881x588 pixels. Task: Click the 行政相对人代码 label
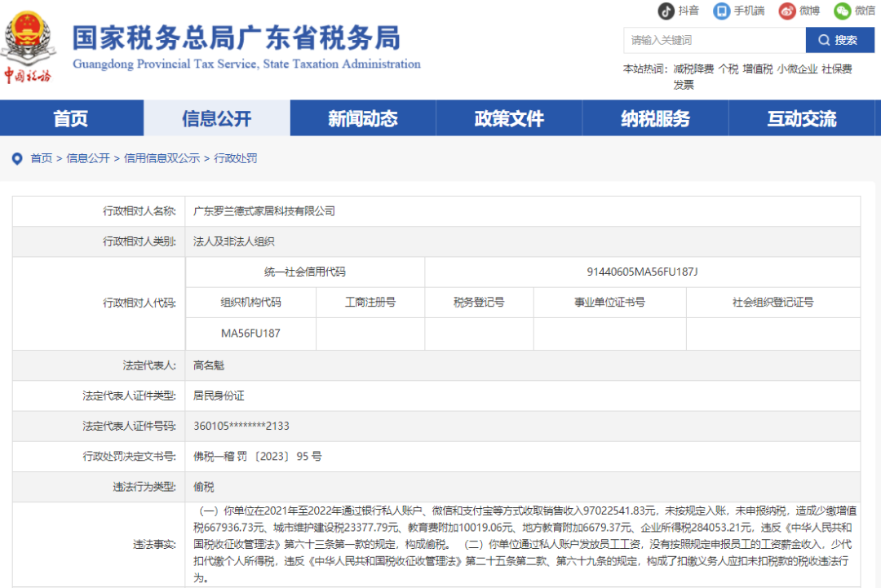click(x=139, y=303)
